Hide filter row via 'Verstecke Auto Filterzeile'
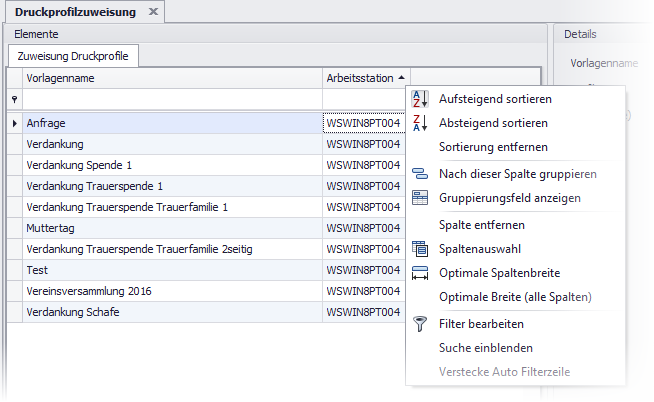This screenshot has height=402, width=654. pos(504,372)
